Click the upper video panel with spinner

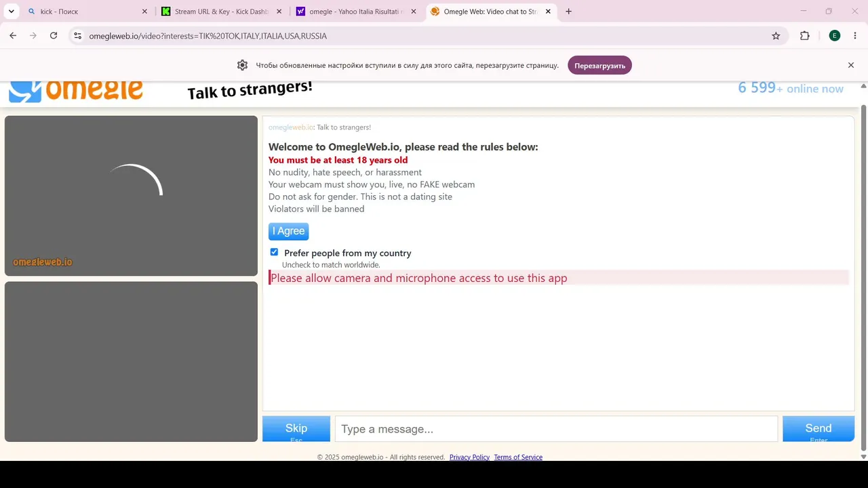pyautogui.click(x=131, y=196)
